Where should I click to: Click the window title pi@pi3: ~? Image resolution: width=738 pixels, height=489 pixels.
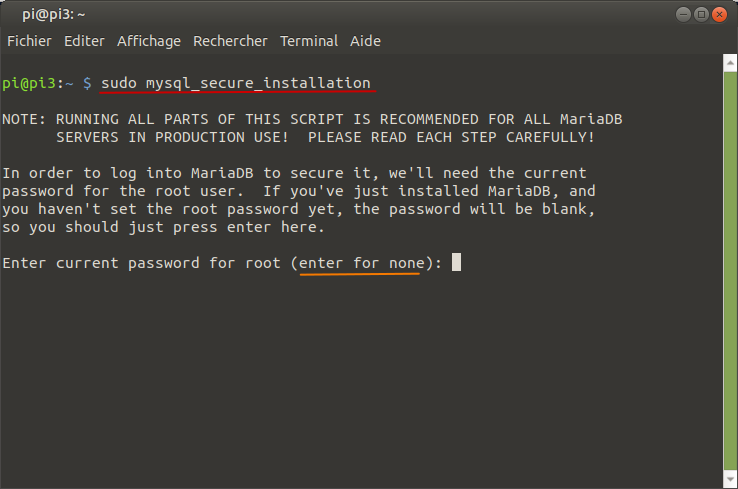coord(54,15)
